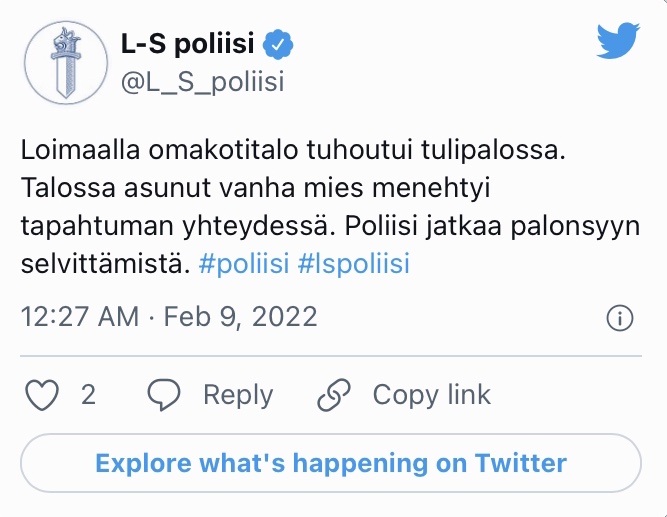Click the tweet sentence starting Loimaalla omakotitalo
The height and width of the screenshot is (517, 667).
[x=293, y=150]
